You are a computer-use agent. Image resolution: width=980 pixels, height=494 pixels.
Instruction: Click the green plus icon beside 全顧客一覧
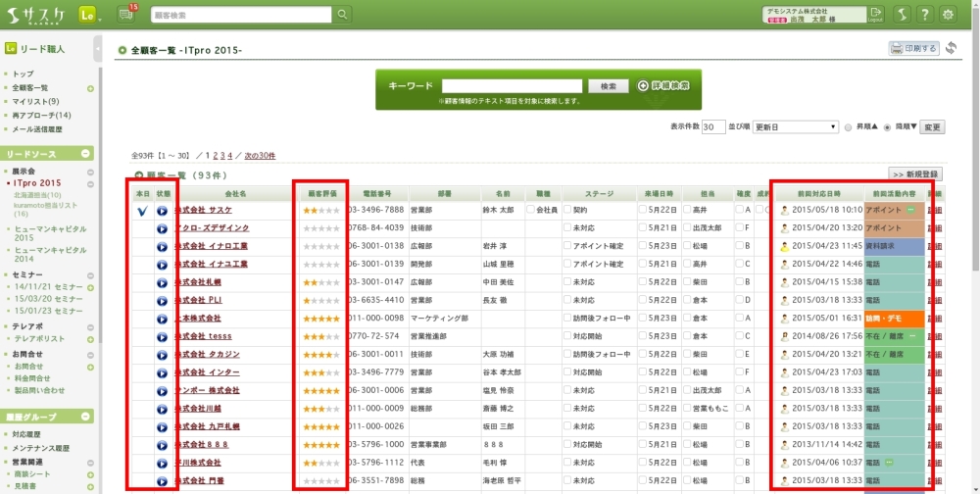tap(90, 88)
